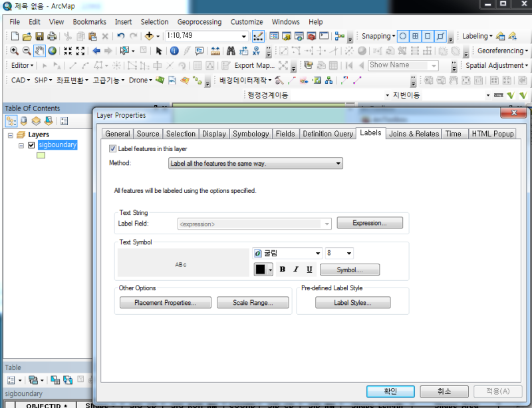
Task: Toggle End Snapping button
Action: [415, 36]
